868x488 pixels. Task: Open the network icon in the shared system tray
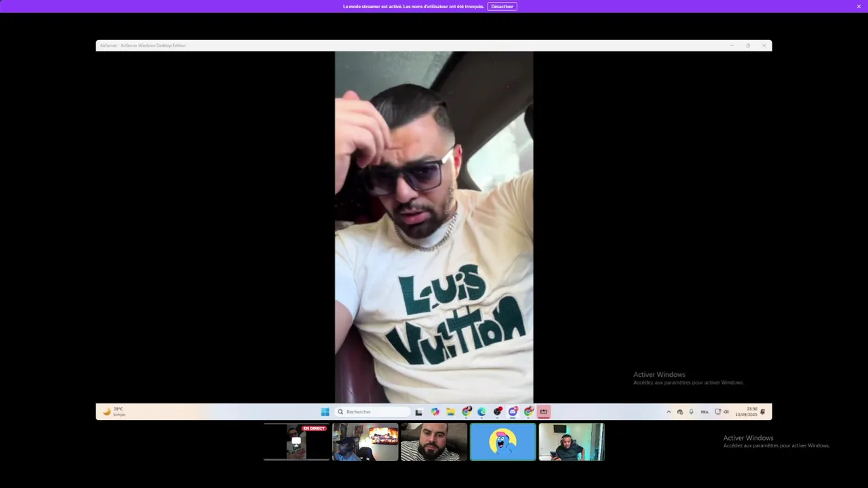[717, 411]
